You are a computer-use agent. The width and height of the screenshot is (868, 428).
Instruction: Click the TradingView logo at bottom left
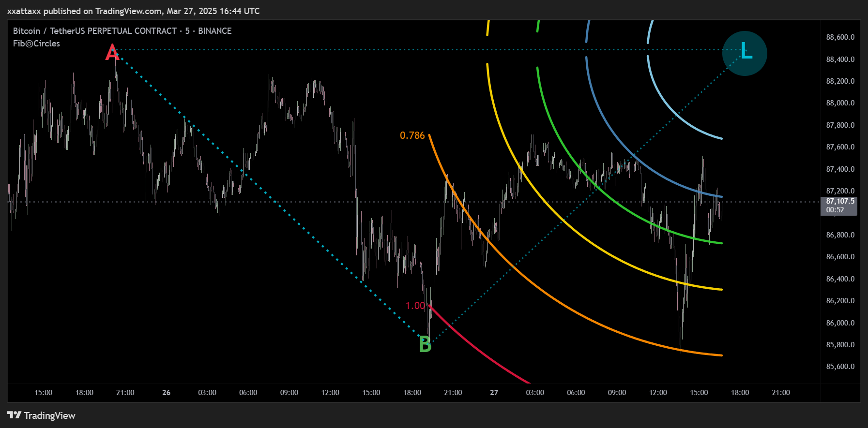click(x=42, y=415)
